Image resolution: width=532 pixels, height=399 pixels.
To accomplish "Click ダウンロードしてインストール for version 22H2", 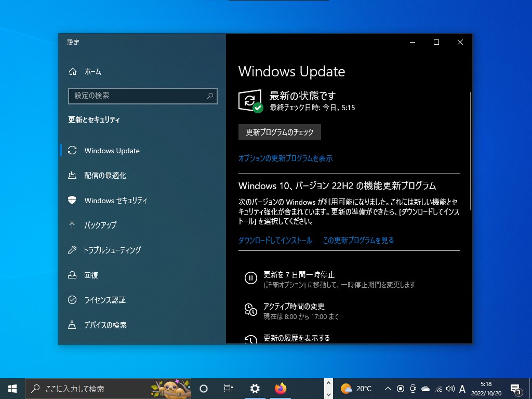I will click(275, 240).
